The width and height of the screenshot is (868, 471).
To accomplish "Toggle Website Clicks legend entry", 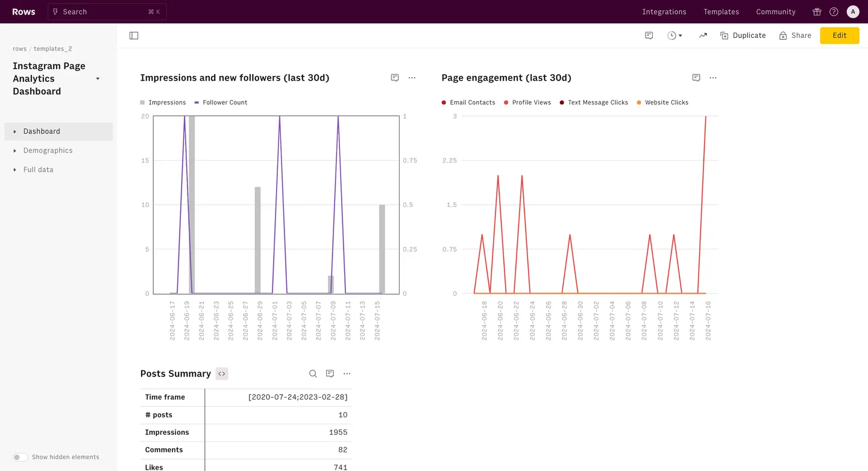I will pyautogui.click(x=662, y=102).
